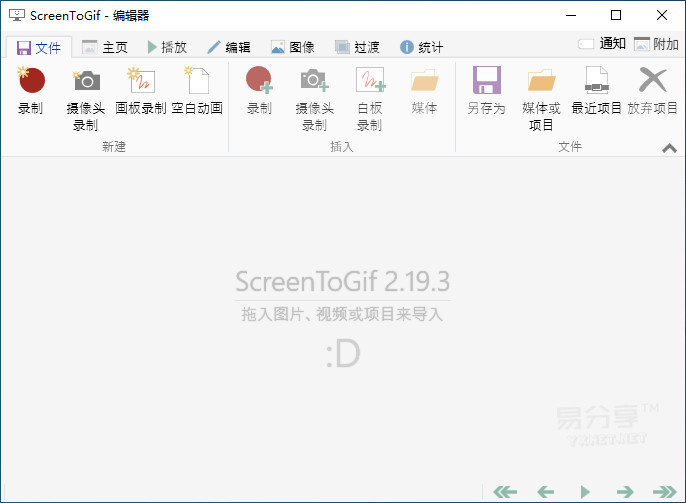
Task: Minimize the ScreenToGif editor window
Action: click(571, 15)
